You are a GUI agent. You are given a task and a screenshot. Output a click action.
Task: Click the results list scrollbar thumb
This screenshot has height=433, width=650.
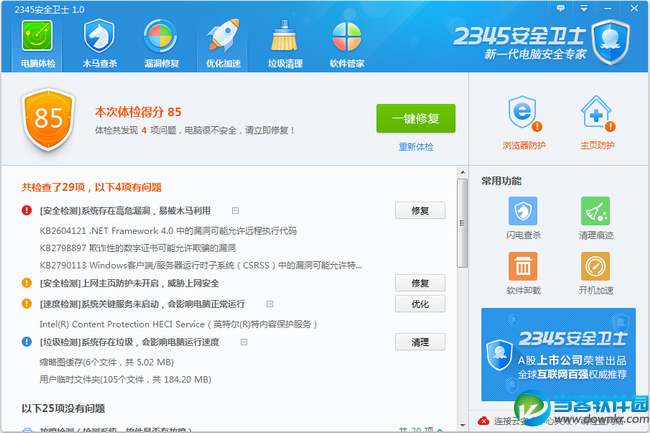coord(463,223)
